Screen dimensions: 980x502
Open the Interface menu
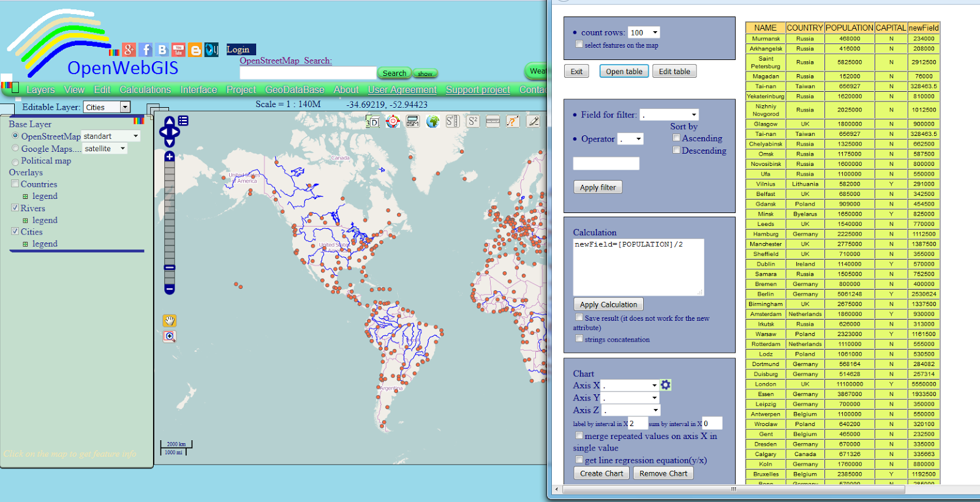coord(198,89)
